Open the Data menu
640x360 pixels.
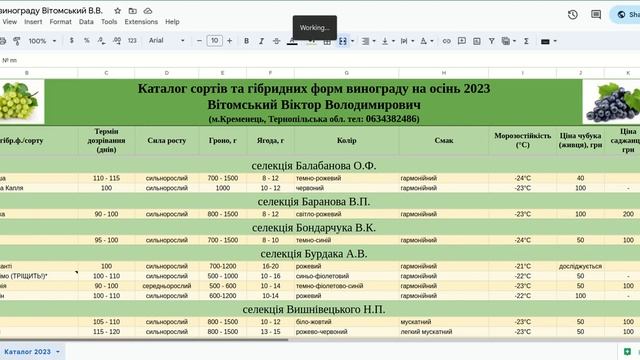(x=86, y=22)
